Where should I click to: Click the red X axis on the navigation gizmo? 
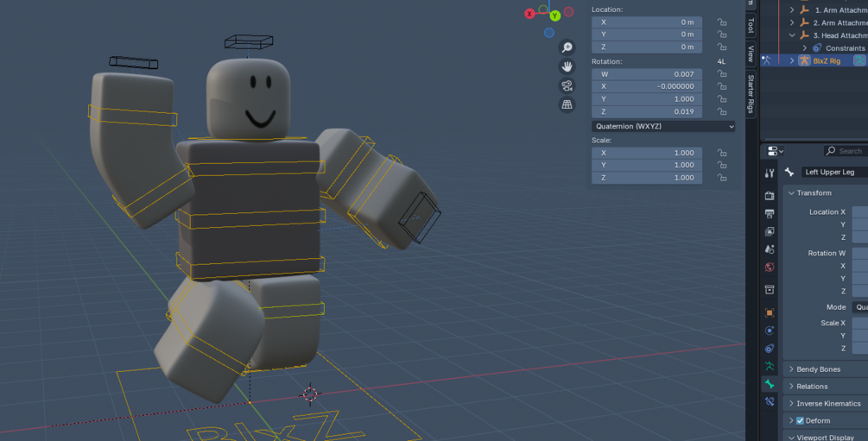[529, 14]
